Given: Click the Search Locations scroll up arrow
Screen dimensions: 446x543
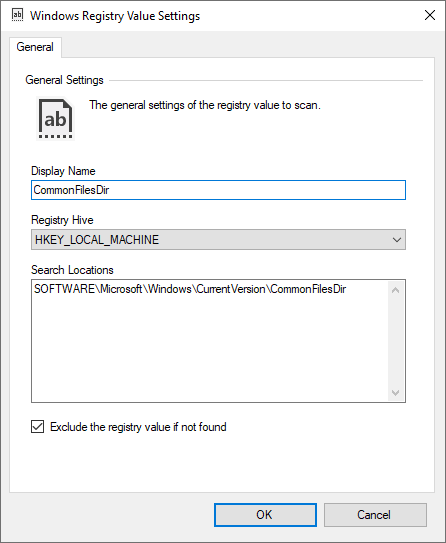Looking at the screenshot, I should point(395,290).
